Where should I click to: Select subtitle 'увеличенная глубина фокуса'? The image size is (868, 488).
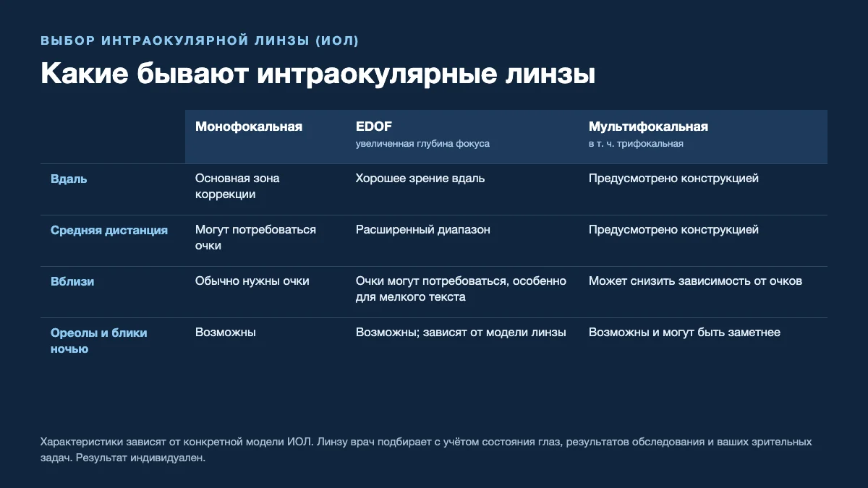coord(422,144)
